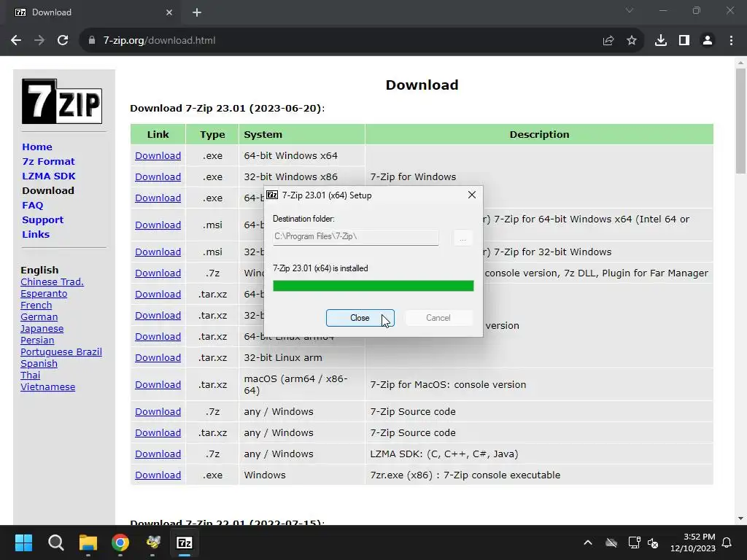This screenshot has width=747, height=560.
Task: Download the 7-Zip Source code .7z
Action: tap(158, 412)
